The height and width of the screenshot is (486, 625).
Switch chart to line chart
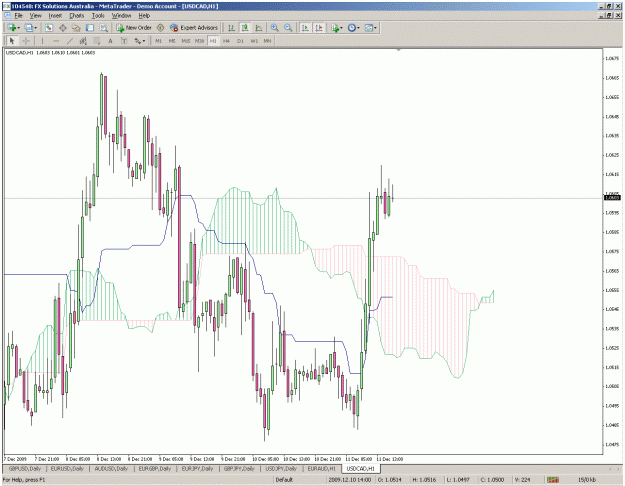pos(259,28)
